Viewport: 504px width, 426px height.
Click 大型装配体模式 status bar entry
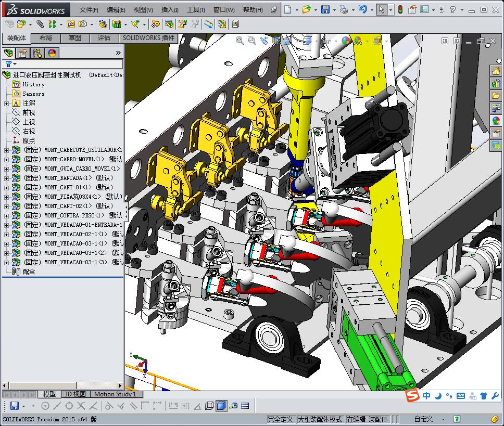point(320,419)
